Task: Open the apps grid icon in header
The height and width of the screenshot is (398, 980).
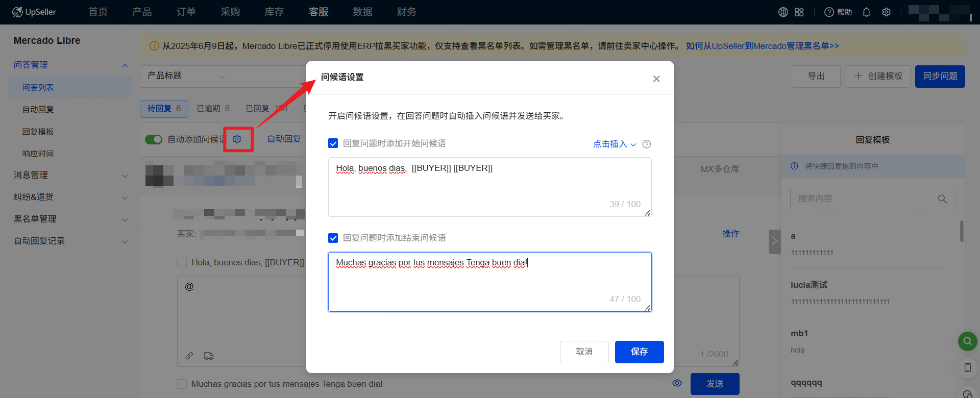Action: click(799, 12)
